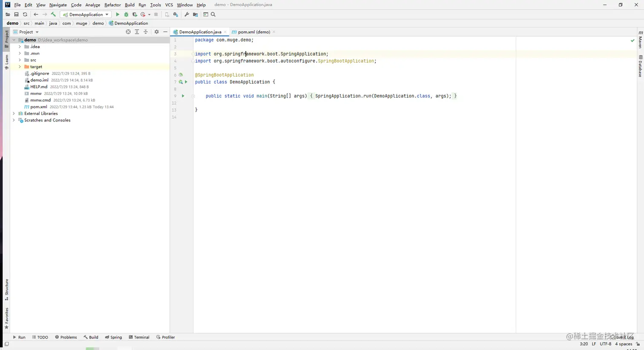Close the DemoApplication.java tab
644x350 pixels.
coord(225,32)
